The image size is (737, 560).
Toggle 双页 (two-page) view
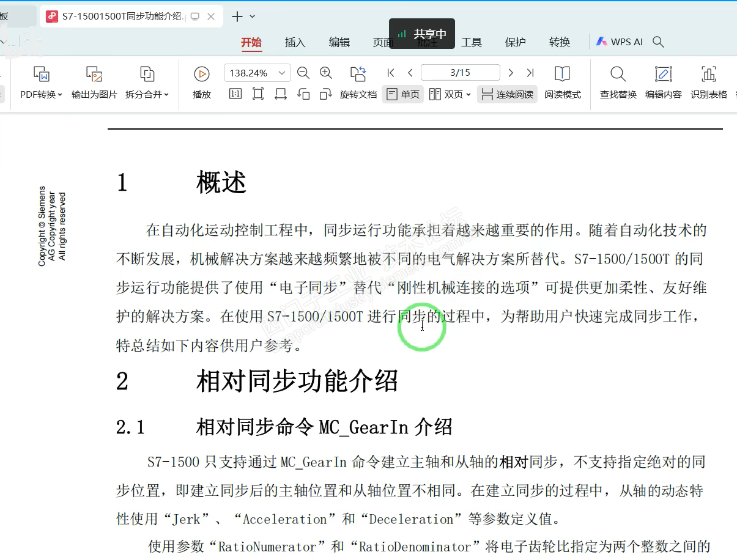(x=450, y=94)
